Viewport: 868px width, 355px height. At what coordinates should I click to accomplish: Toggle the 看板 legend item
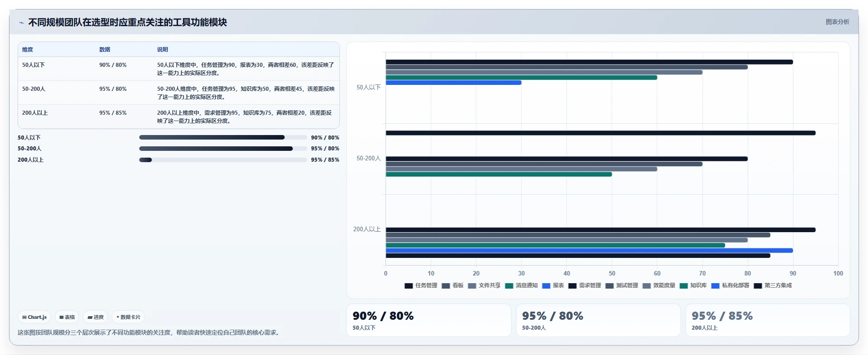click(452, 285)
